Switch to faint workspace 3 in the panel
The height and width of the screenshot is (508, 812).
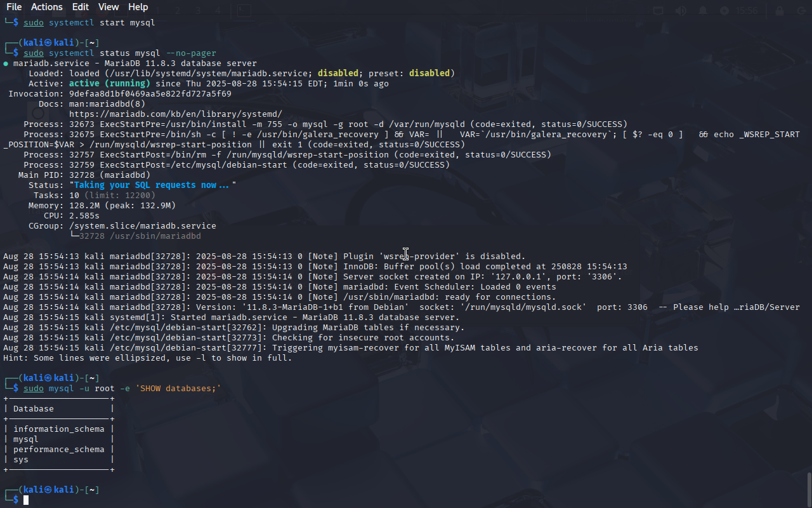point(198,11)
